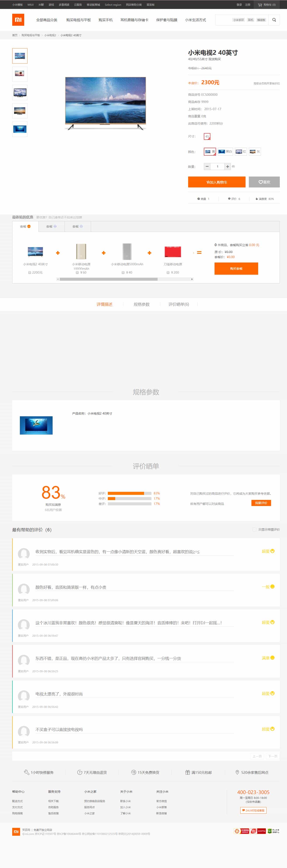
Task: Click the 1小时快修服务 wrench icon
Action: coord(27,772)
